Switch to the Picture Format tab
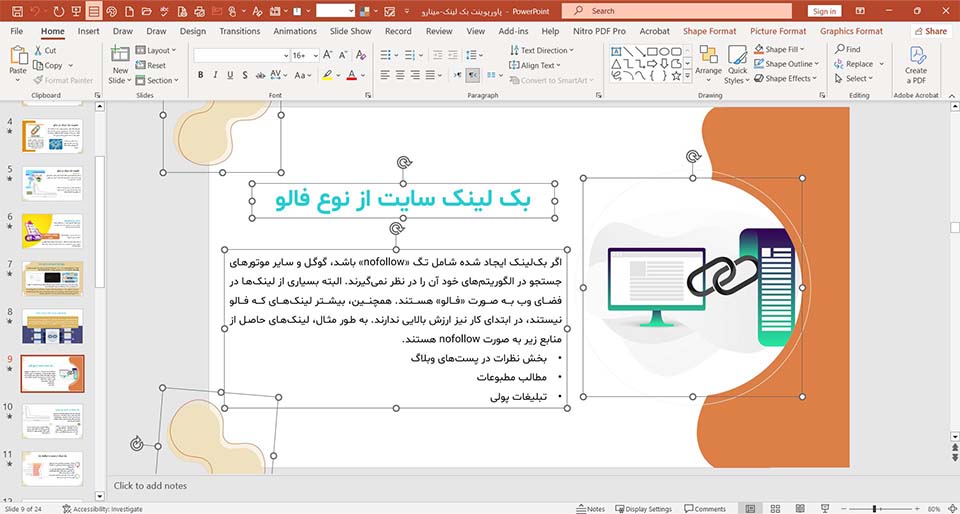Screen dimensions: 960x514 click(778, 31)
